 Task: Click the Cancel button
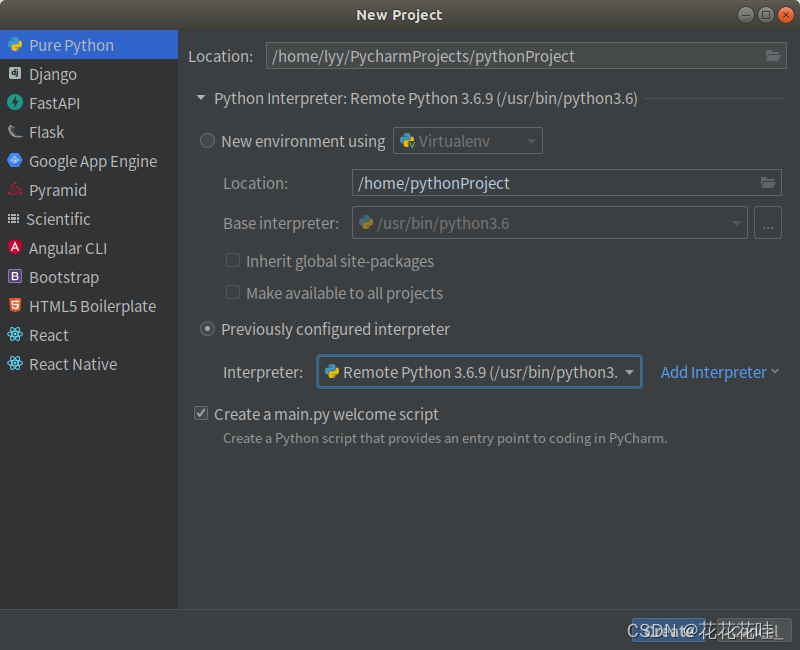tap(754, 631)
